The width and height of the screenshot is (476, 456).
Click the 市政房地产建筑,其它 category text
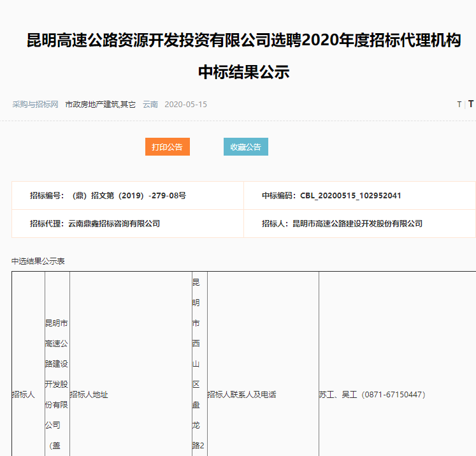click(101, 105)
